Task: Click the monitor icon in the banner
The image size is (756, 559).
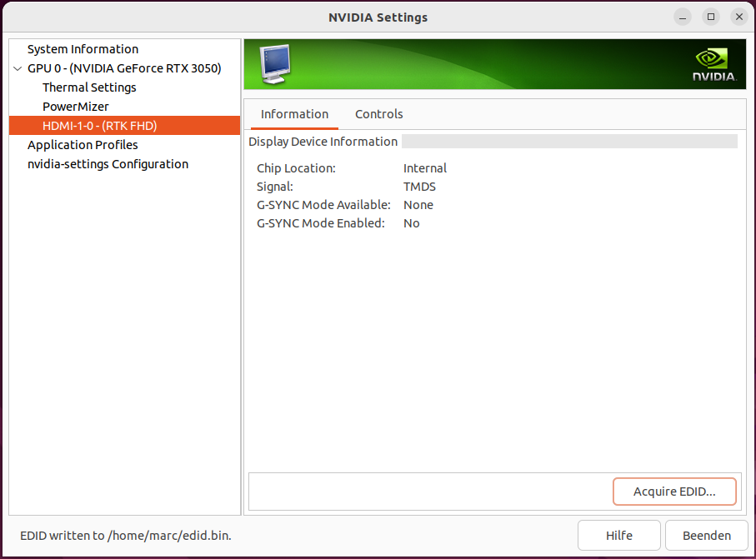Action: (x=275, y=64)
